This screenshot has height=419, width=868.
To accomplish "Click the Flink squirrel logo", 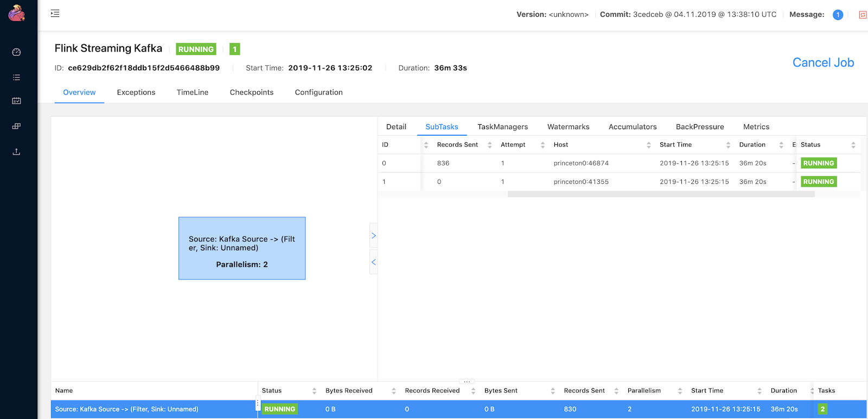I will 17,13.
